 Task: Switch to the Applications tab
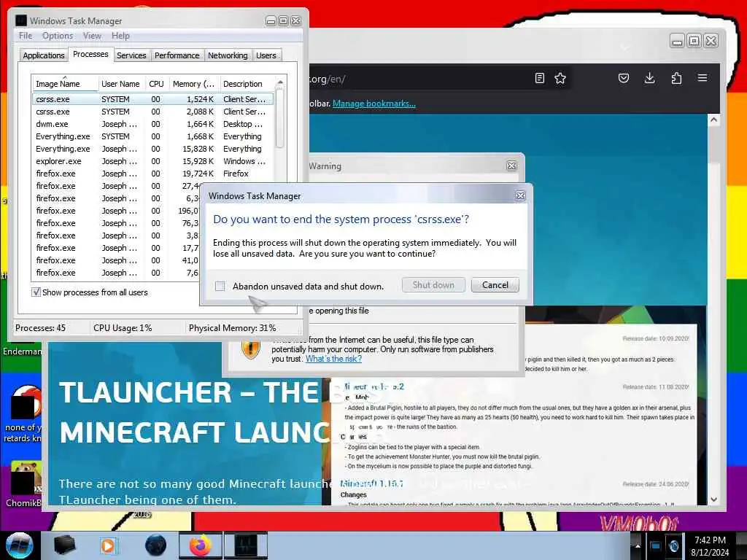point(43,55)
